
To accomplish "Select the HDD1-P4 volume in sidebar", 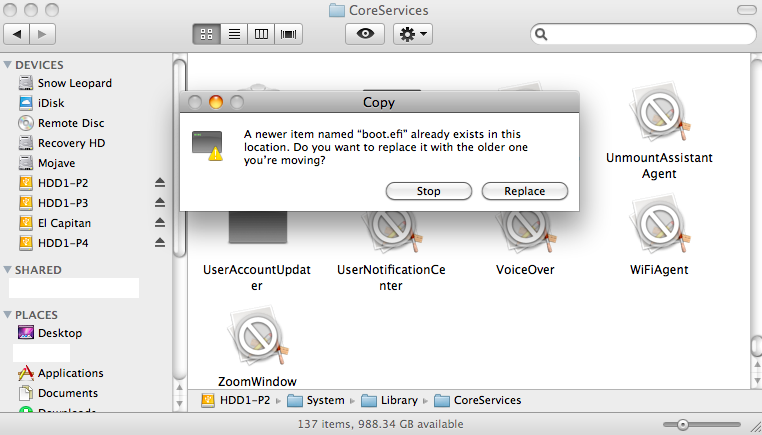I will 53,243.
